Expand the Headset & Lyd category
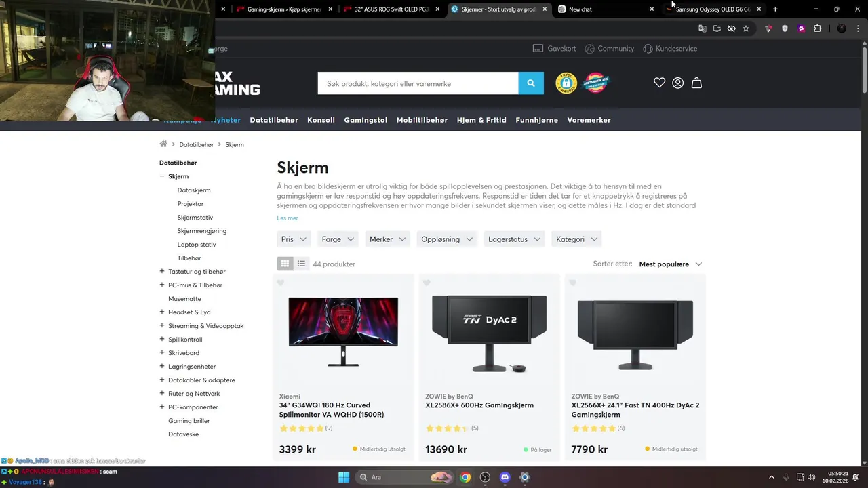The image size is (868, 488). click(x=162, y=312)
